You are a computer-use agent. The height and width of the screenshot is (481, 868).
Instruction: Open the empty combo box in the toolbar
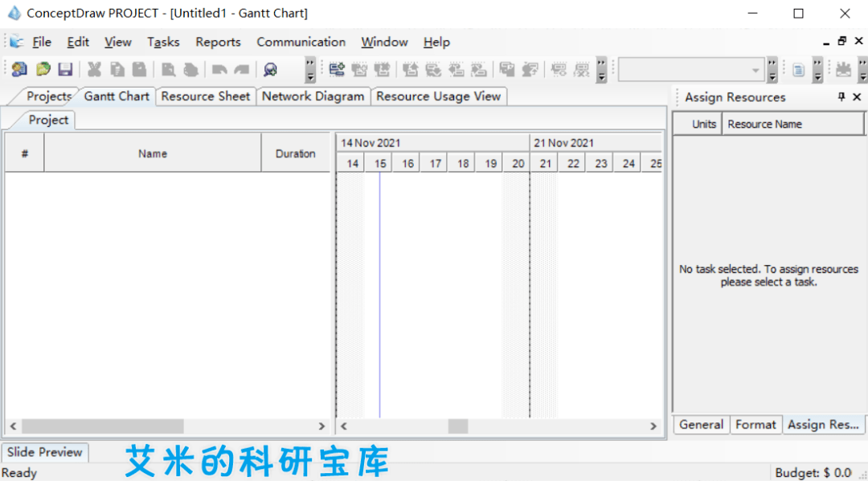click(x=691, y=70)
